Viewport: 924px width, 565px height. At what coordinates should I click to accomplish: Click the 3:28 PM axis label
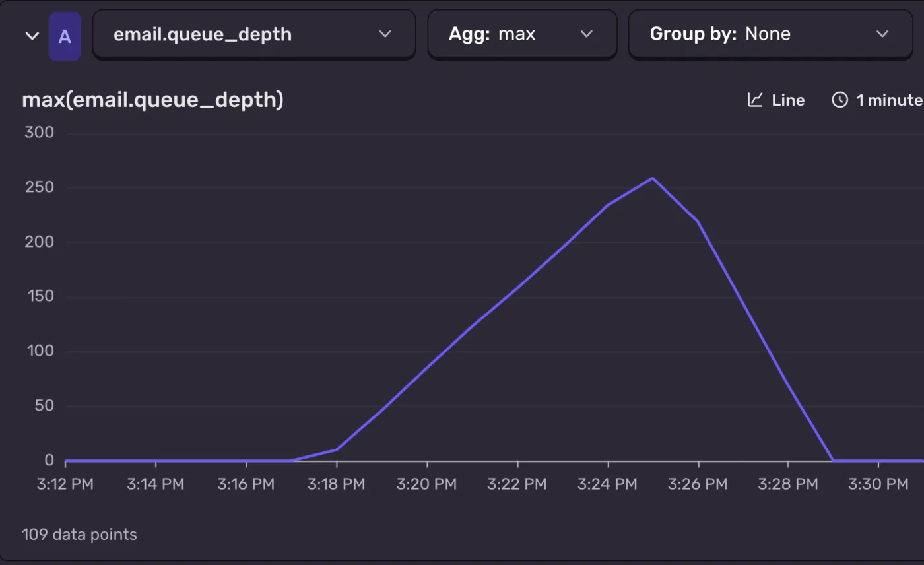[789, 484]
